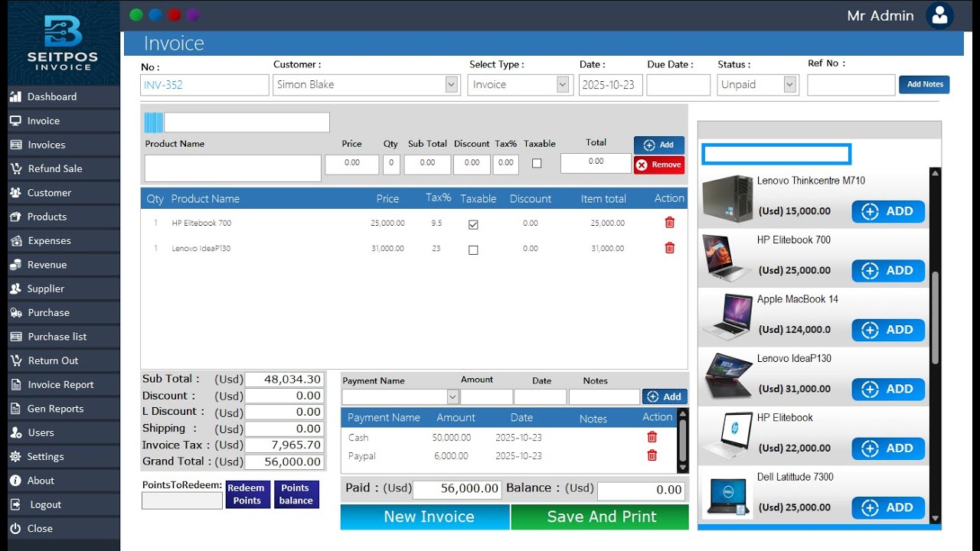Click the About info icon
The image size is (980, 551).
(x=15, y=481)
